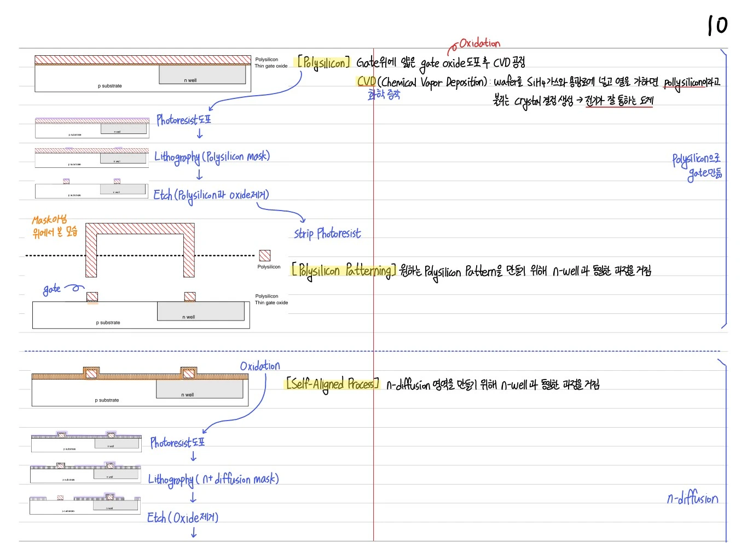
Task: Click the oxidized substrate diagram with orange layer
Action: tap(140, 387)
